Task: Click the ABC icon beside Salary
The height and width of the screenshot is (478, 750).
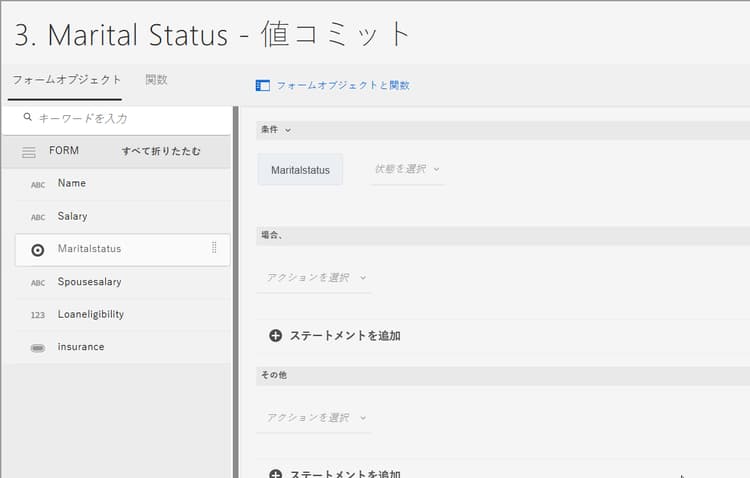Action: [x=38, y=217]
